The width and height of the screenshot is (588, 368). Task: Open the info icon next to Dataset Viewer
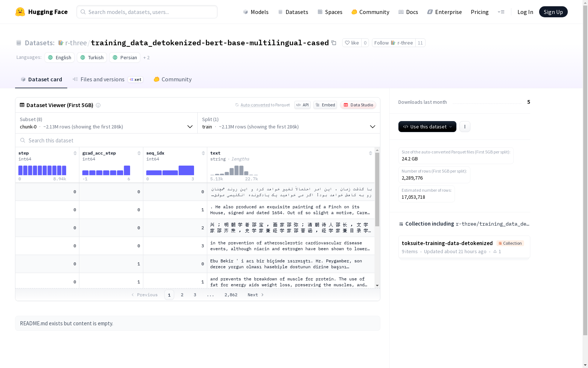(x=98, y=105)
